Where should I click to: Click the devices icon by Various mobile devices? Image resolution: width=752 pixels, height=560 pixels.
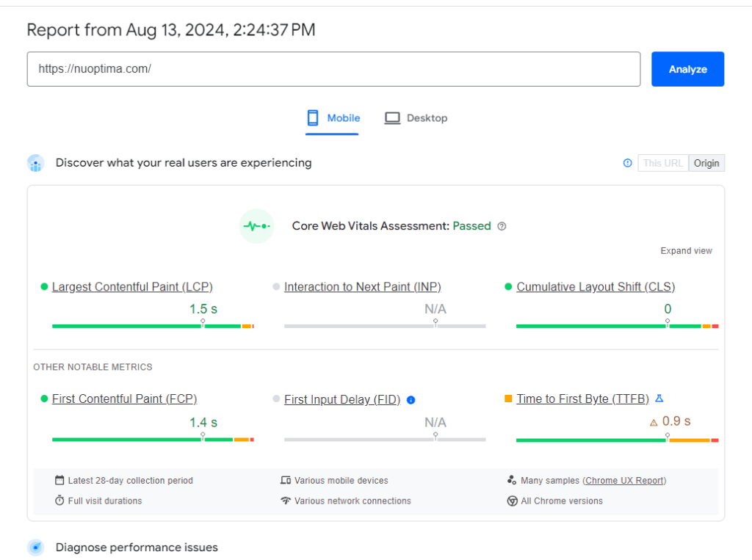[286, 480]
